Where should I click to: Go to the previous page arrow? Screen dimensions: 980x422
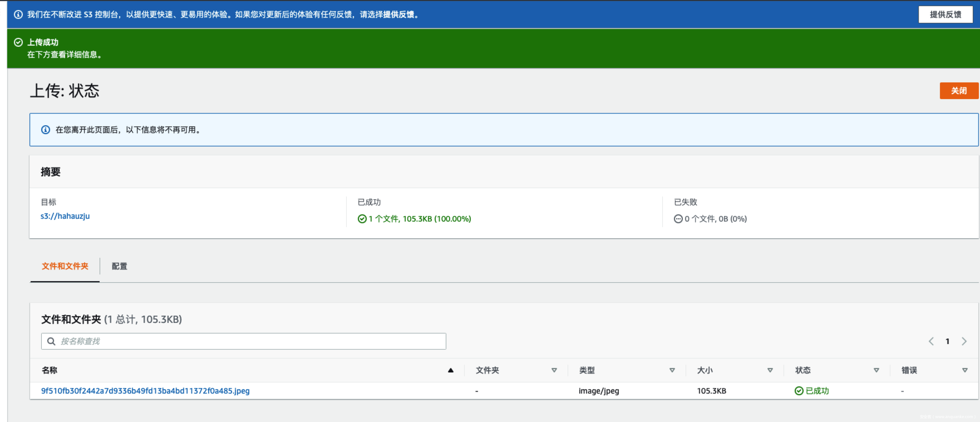(931, 341)
